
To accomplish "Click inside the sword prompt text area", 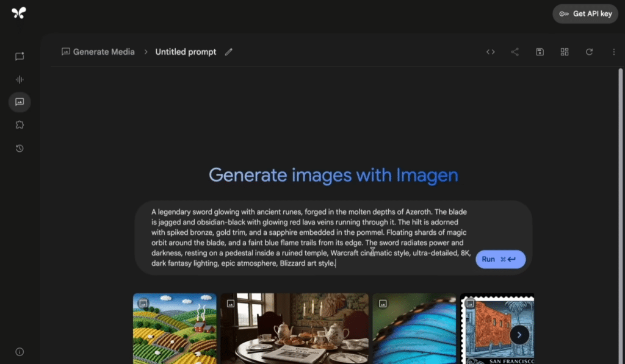I will click(311, 237).
